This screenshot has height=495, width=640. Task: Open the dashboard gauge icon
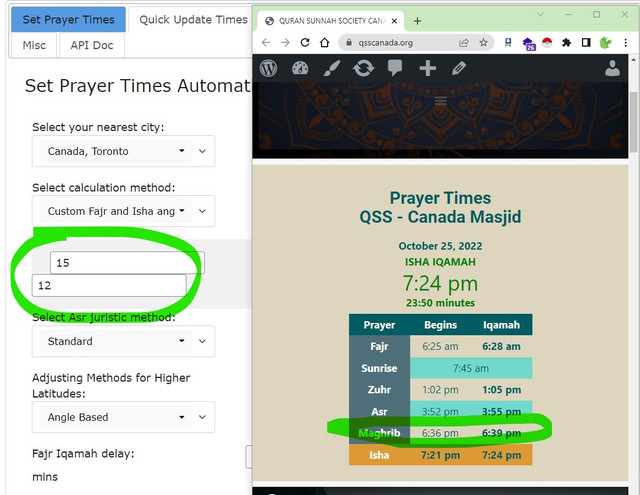pyautogui.click(x=300, y=68)
